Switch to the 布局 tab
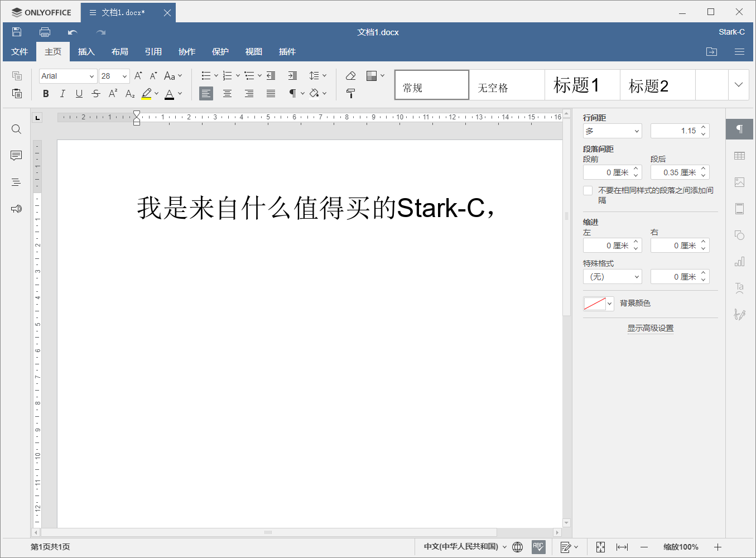 (x=120, y=52)
